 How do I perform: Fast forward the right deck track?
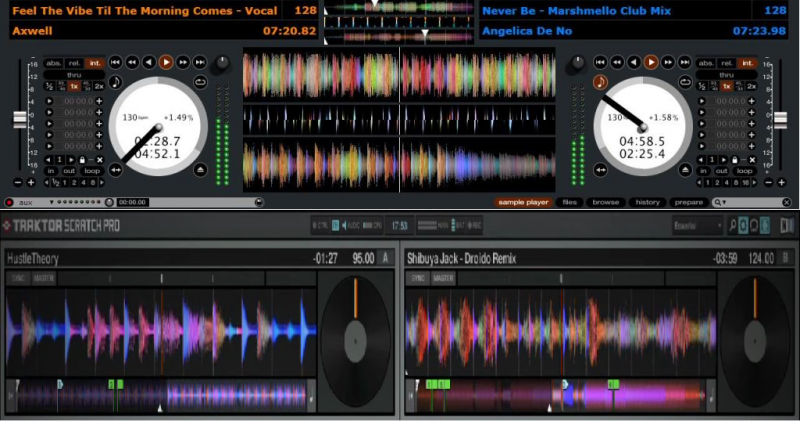[x=667, y=62]
